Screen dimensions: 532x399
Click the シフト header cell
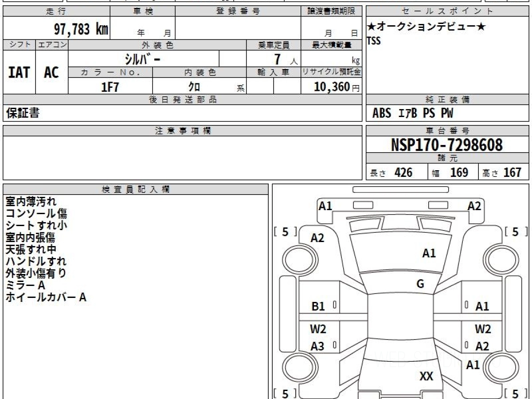pos(19,45)
